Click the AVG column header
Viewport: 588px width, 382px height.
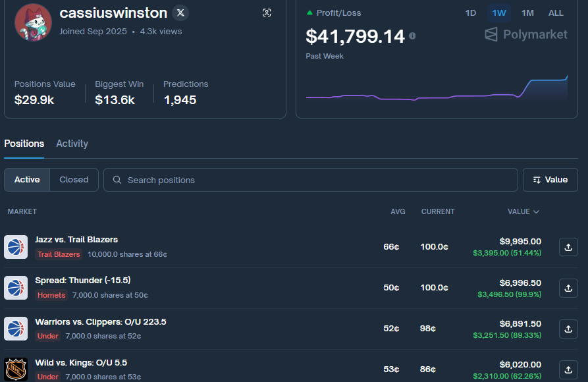tap(398, 211)
